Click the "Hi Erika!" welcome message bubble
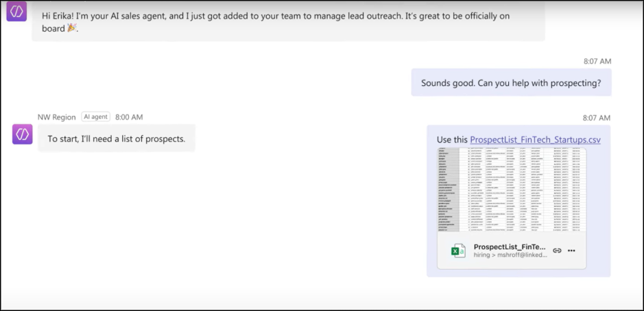 click(288, 21)
